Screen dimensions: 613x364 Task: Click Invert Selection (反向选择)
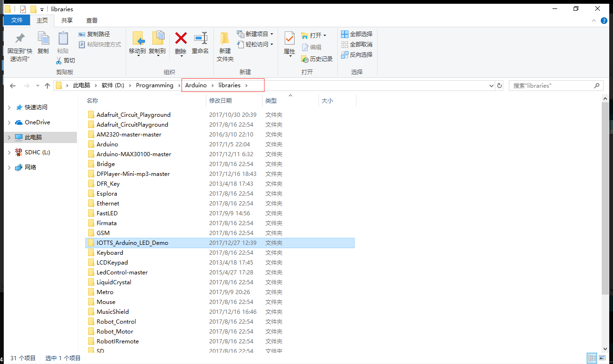(x=356, y=54)
